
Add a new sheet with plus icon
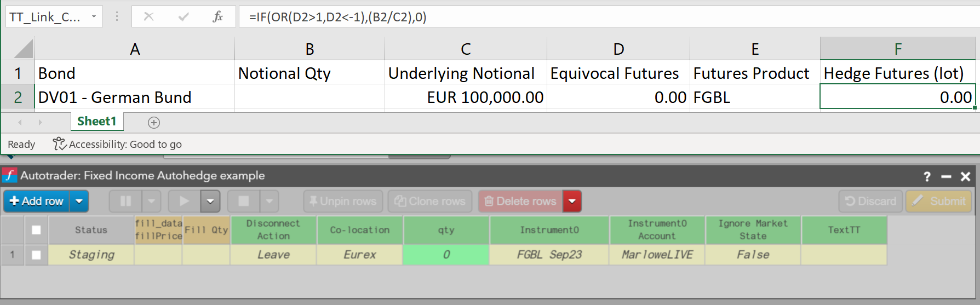click(154, 123)
